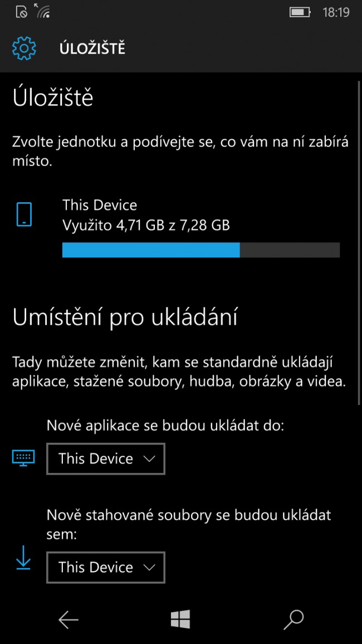Tap the ÚLOŽIŠTĚ header title
Image resolution: width=362 pixels, height=644 pixels.
[x=92, y=48]
